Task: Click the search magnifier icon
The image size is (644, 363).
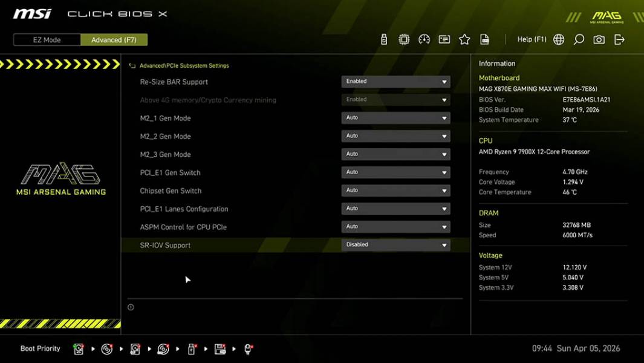Action: 578,39
